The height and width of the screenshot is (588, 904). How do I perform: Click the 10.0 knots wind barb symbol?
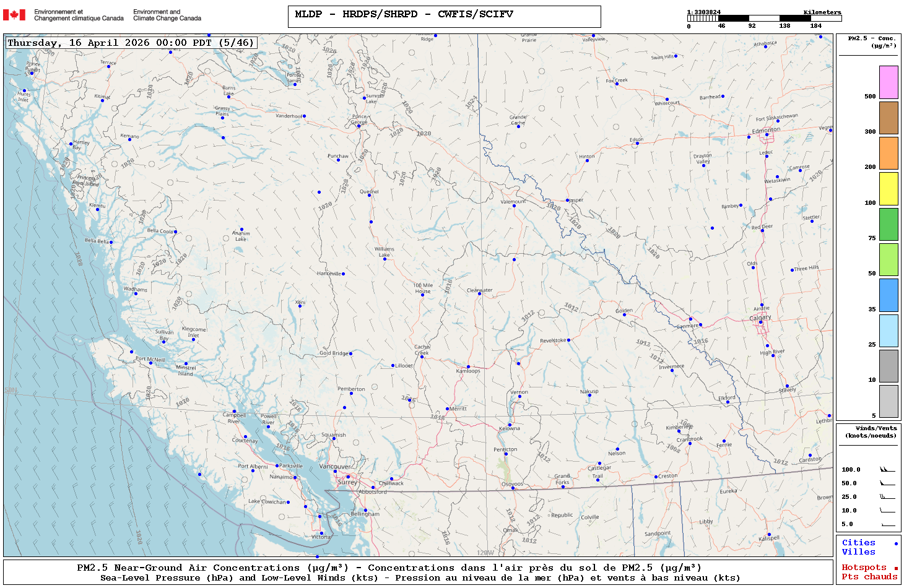click(887, 511)
